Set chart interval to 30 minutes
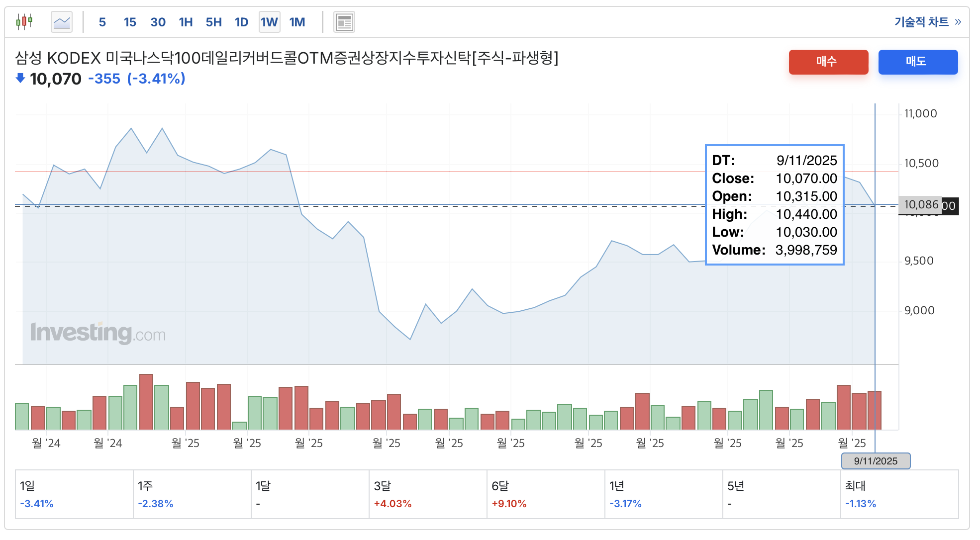 [x=158, y=22]
